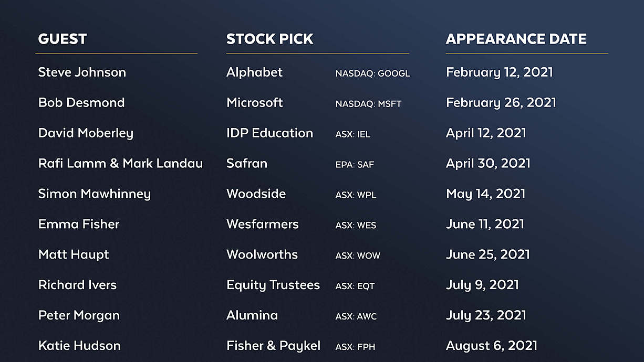Click the NASDAQ: MSFT ticker

click(x=368, y=104)
